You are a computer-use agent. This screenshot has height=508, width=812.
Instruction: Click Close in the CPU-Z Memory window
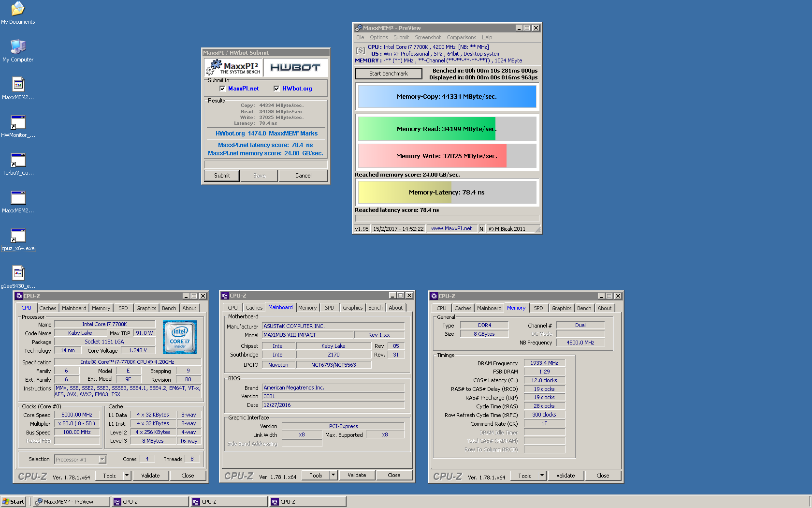603,476
